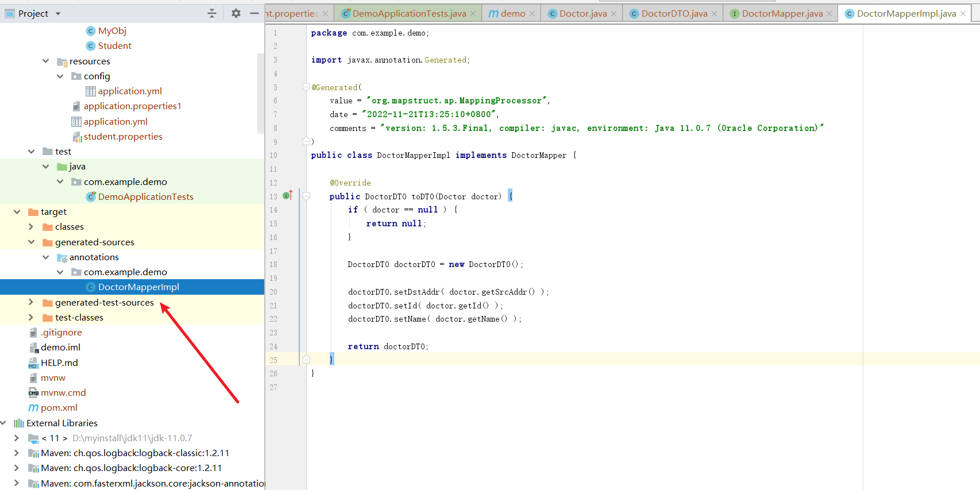
Task: Click the Project panel settings gear icon
Action: coord(236,13)
